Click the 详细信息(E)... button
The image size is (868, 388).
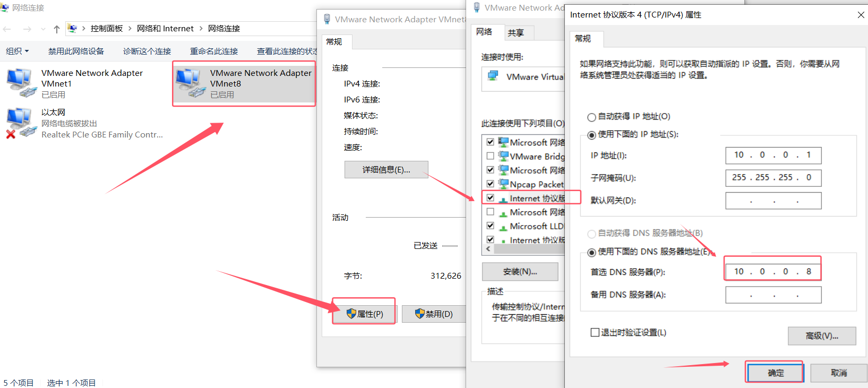[x=386, y=169]
